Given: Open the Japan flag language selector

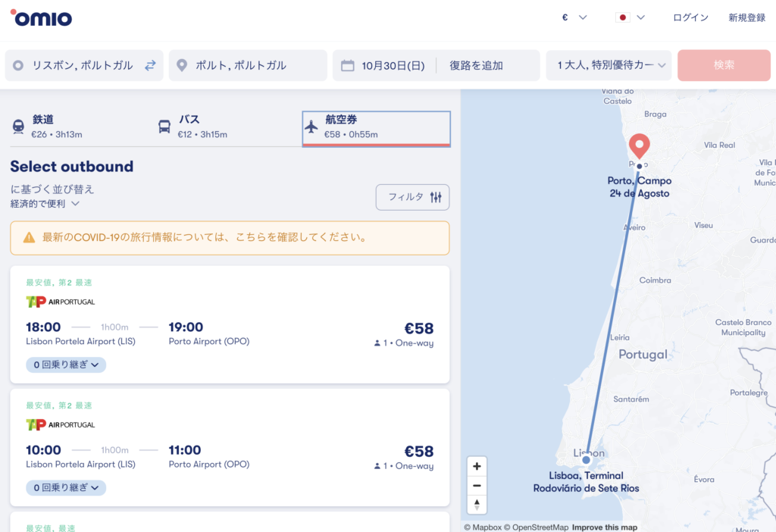Looking at the screenshot, I should click(x=630, y=17).
